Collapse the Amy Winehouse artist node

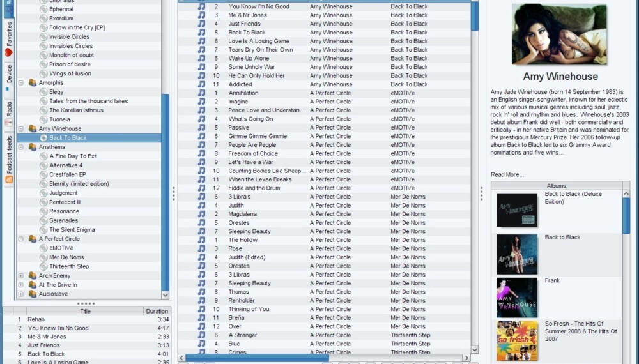(21, 128)
